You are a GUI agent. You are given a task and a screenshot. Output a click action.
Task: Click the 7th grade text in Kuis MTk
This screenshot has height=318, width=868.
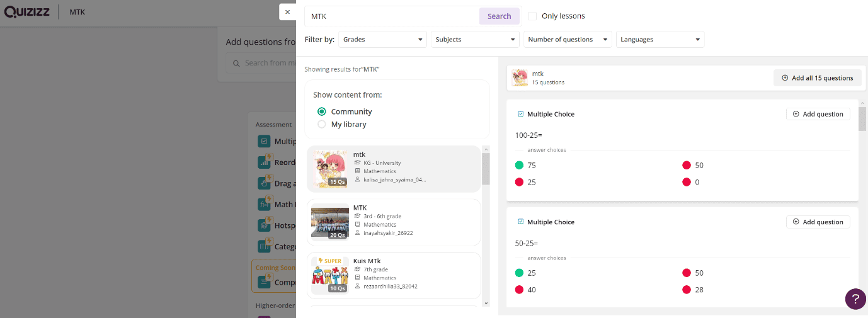[375, 270]
